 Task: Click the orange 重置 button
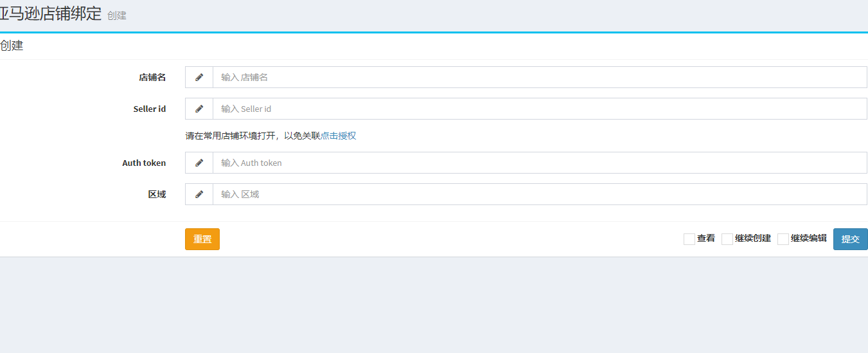pyautogui.click(x=202, y=239)
